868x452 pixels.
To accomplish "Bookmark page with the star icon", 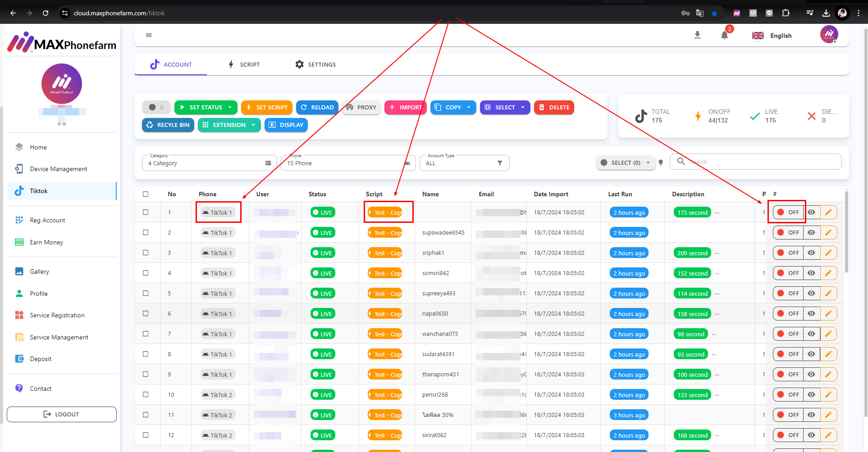I will pyautogui.click(x=714, y=13).
